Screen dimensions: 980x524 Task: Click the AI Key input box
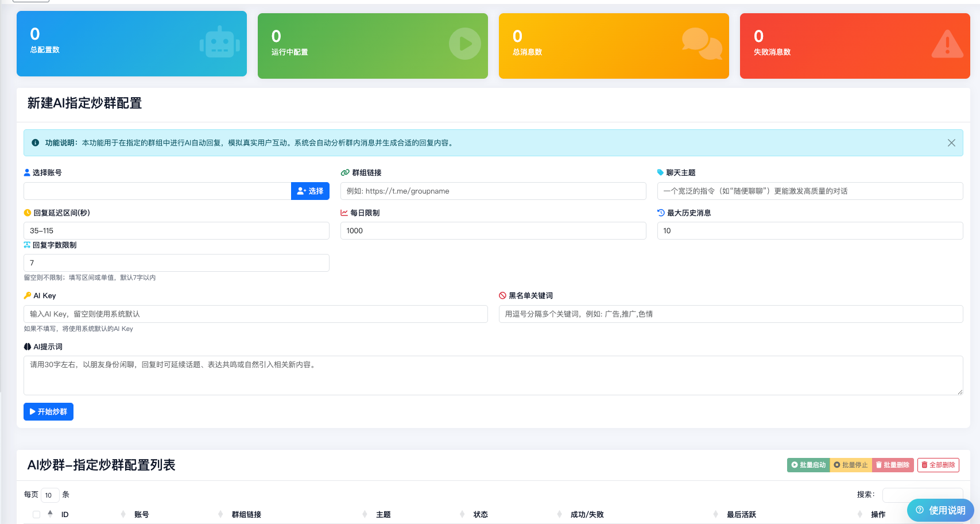coord(255,314)
